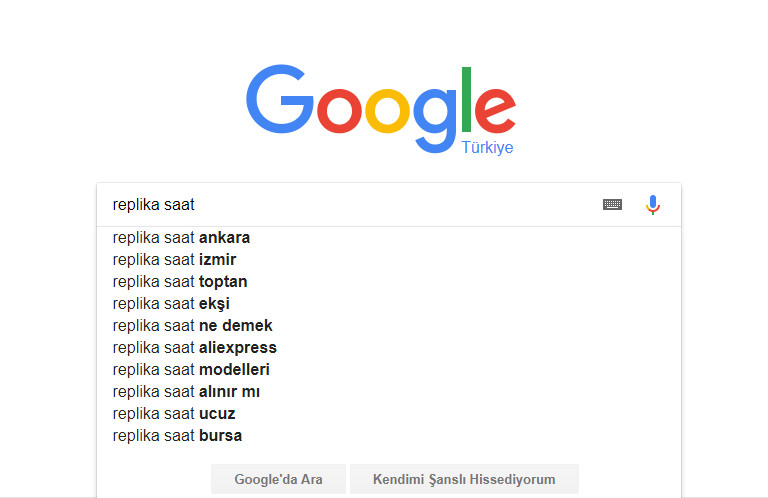Image resolution: width=768 pixels, height=498 pixels.
Task: Select suggestion replika saat izmir
Action: click(x=389, y=260)
